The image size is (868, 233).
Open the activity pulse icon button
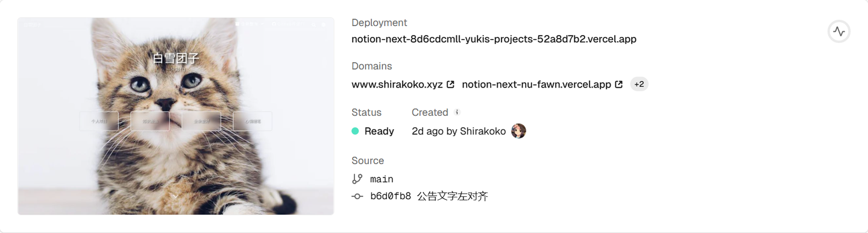point(839,31)
